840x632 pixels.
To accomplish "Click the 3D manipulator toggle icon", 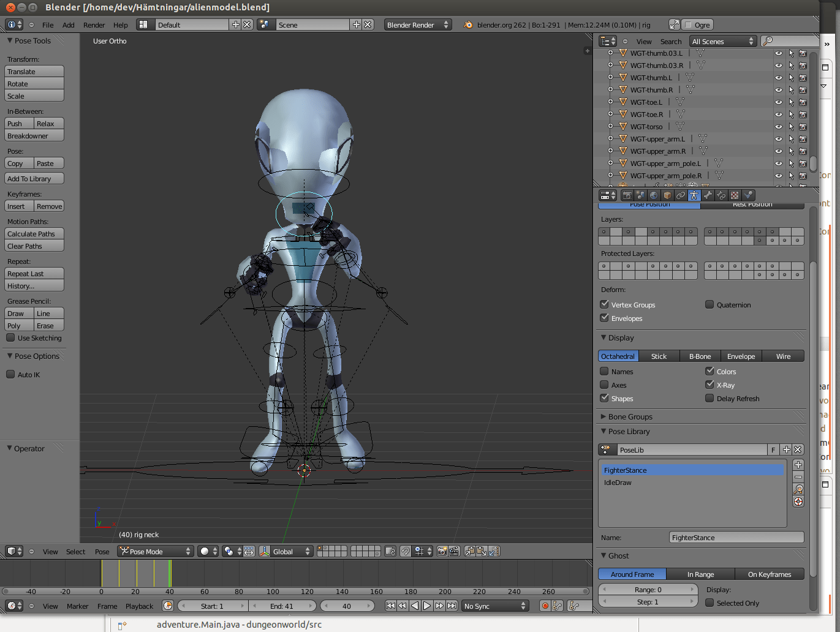I will pos(265,551).
